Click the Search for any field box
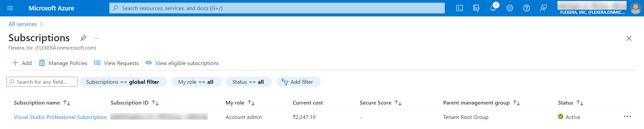This screenshot has width=644, height=129. click(x=42, y=82)
